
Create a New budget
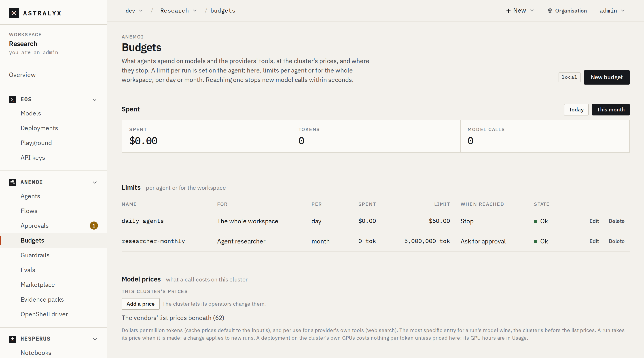click(606, 77)
